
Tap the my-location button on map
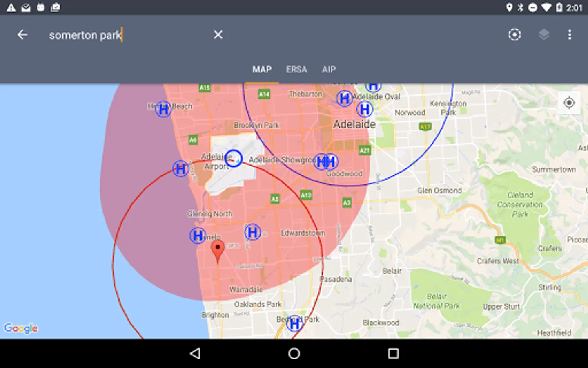click(569, 103)
